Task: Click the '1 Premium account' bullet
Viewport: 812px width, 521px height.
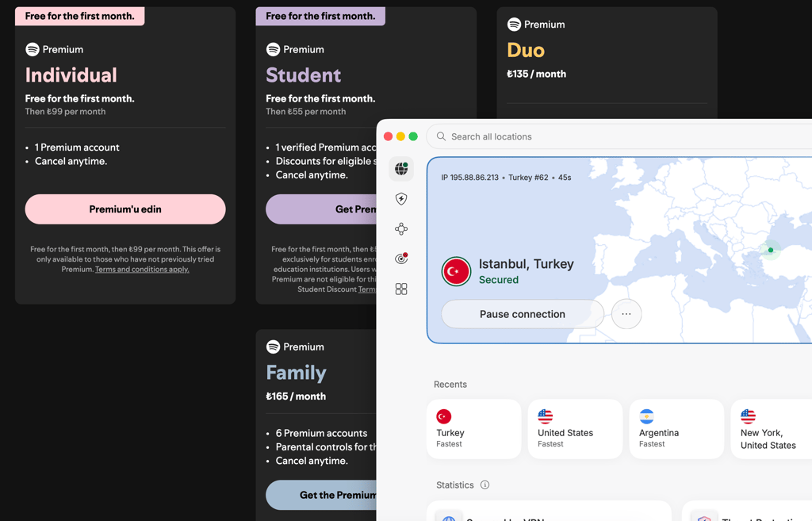Action: click(77, 147)
